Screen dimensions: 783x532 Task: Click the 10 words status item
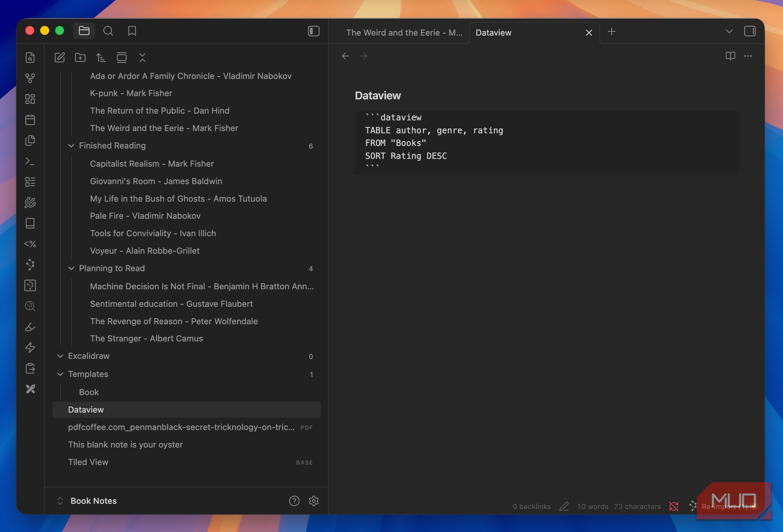(x=593, y=506)
